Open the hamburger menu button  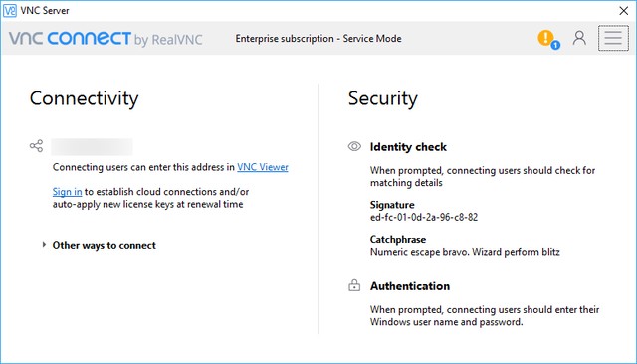click(613, 38)
